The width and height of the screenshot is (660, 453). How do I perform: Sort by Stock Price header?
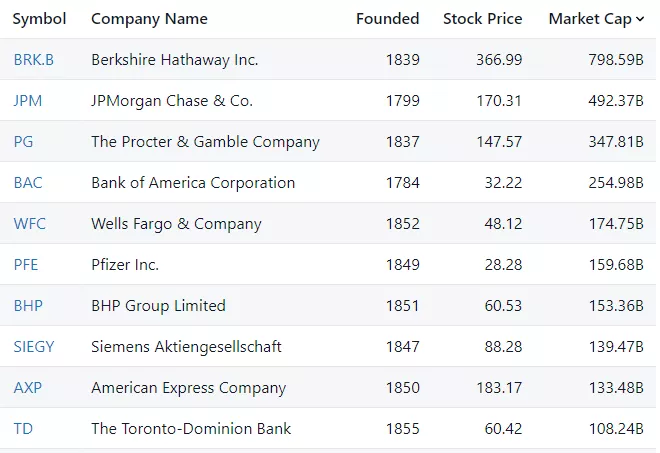coord(482,19)
